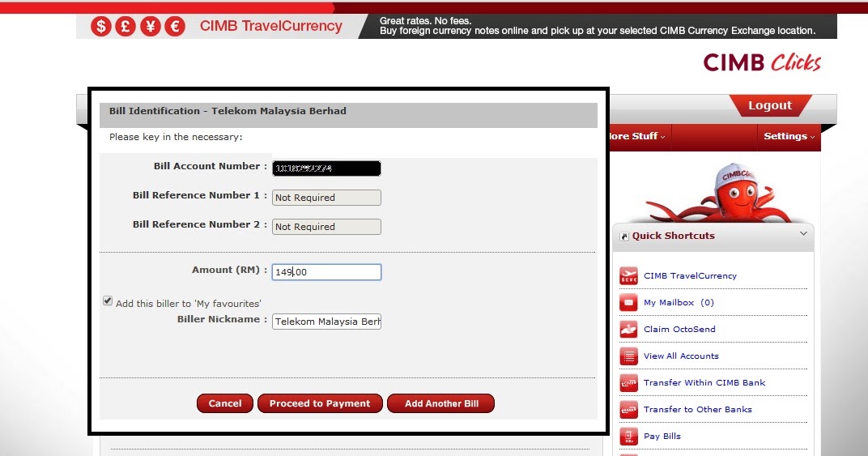Open the Settings menu
This screenshot has width=868, height=456.
(x=789, y=136)
